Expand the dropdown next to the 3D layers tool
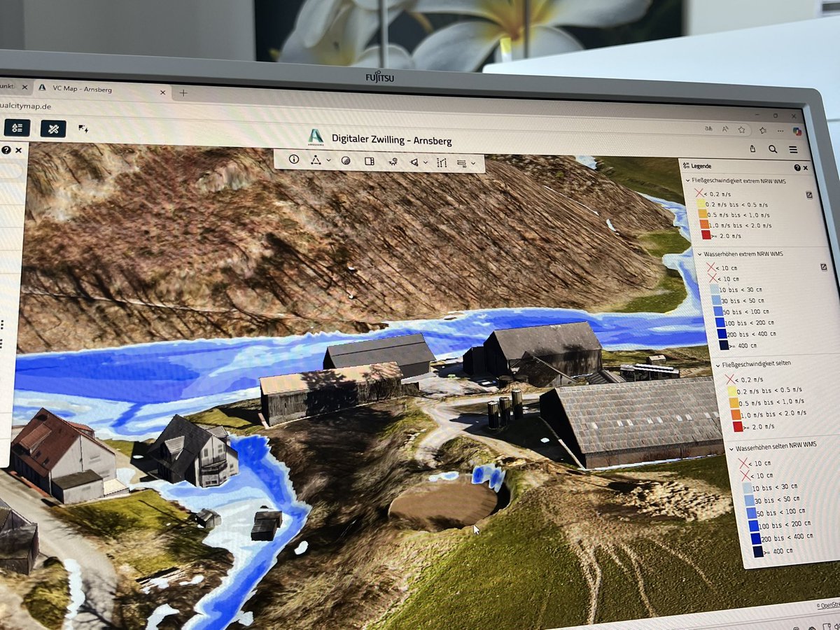The image size is (840, 630). [472, 162]
